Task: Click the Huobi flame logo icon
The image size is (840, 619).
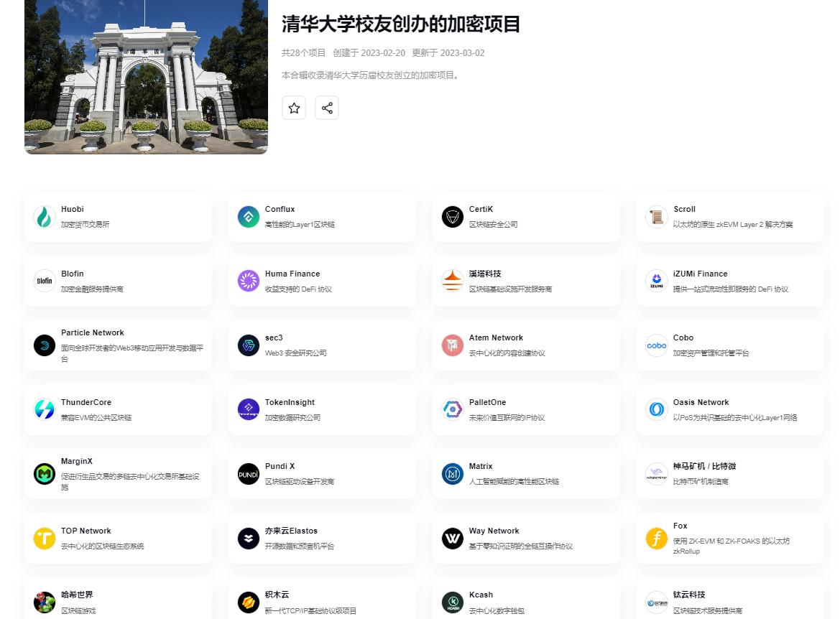Action: point(45,217)
